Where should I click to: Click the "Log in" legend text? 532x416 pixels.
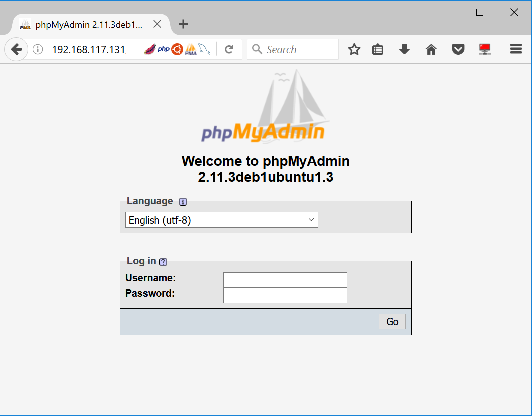[x=141, y=261]
